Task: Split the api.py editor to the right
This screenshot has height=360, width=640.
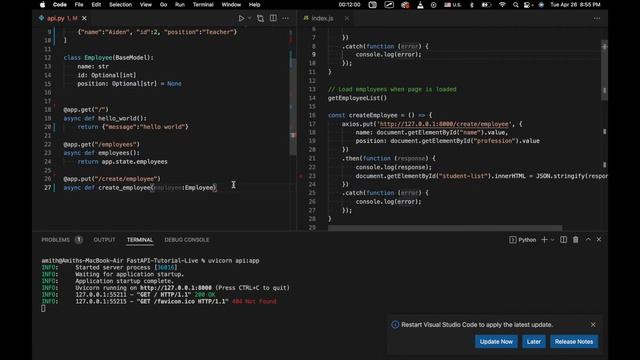Action: [273, 18]
